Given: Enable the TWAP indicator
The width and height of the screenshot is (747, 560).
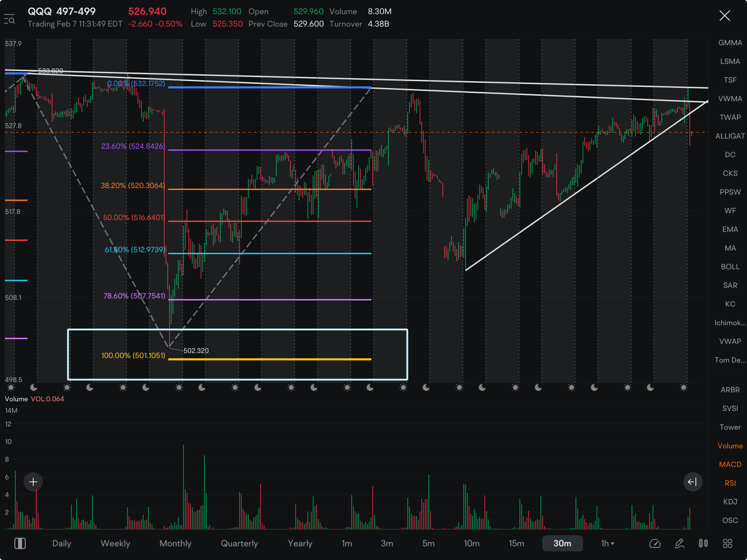Looking at the screenshot, I should click(730, 118).
